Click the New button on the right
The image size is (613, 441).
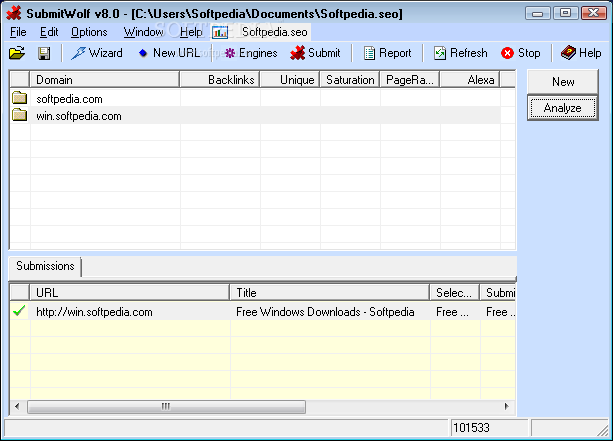click(563, 82)
